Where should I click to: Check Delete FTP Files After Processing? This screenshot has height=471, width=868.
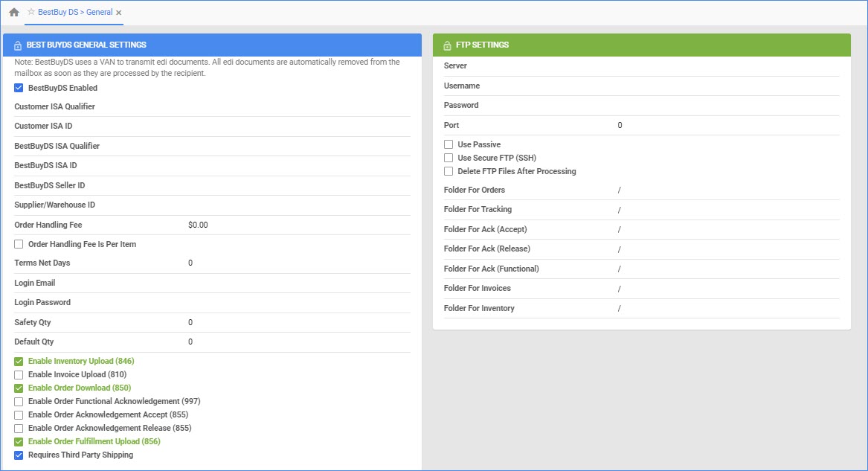point(449,172)
